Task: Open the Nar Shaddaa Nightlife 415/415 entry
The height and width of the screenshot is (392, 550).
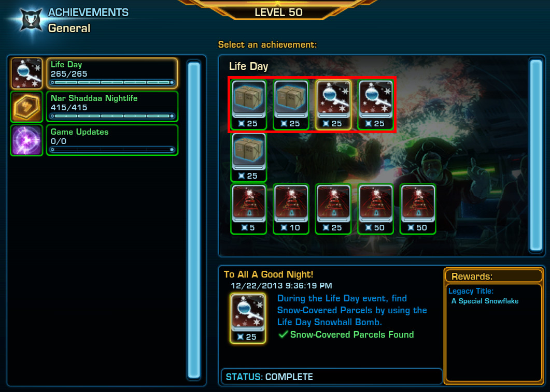Action: [x=112, y=107]
